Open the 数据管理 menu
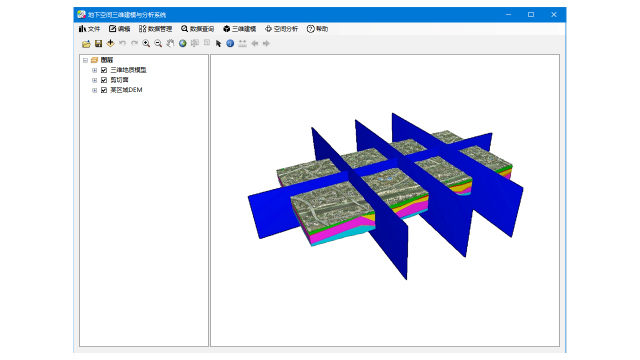Screen dimensions: 640x360 click(155, 29)
